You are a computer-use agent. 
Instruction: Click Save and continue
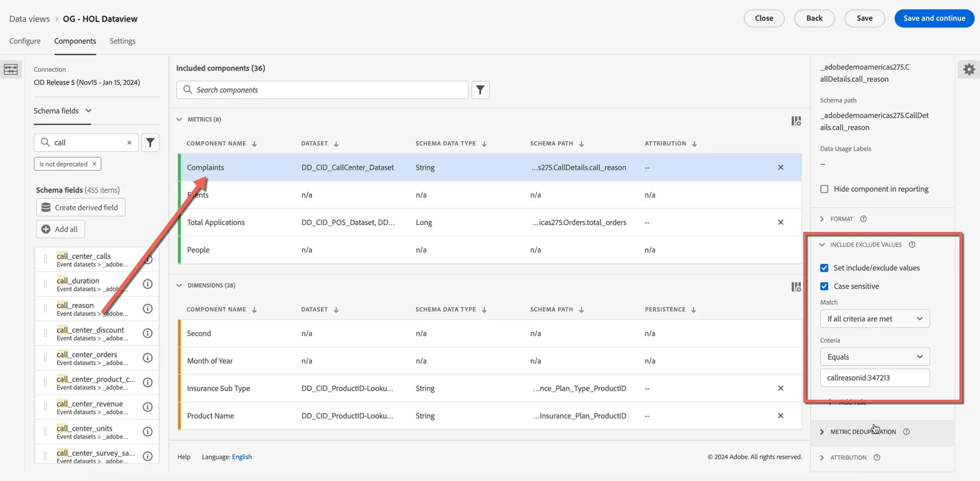click(934, 18)
